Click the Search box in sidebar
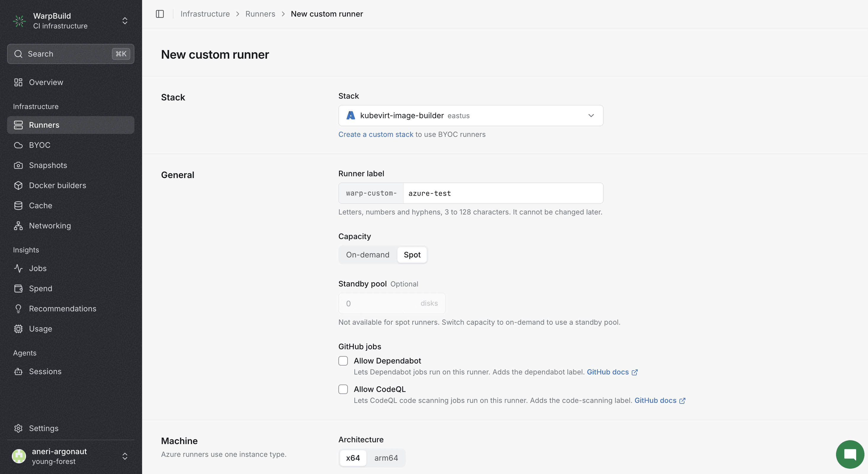868x474 pixels. click(71, 54)
